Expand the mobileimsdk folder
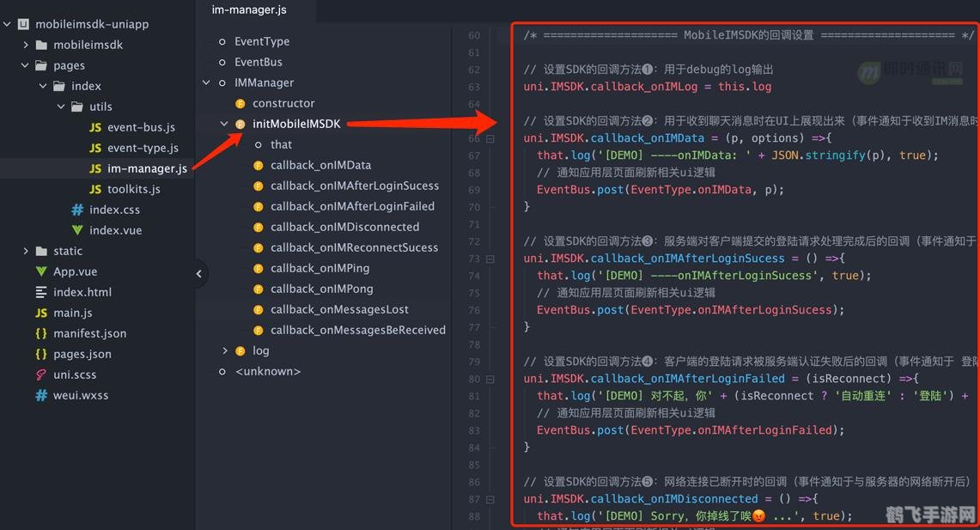The height and width of the screenshot is (530, 980). click(26, 45)
